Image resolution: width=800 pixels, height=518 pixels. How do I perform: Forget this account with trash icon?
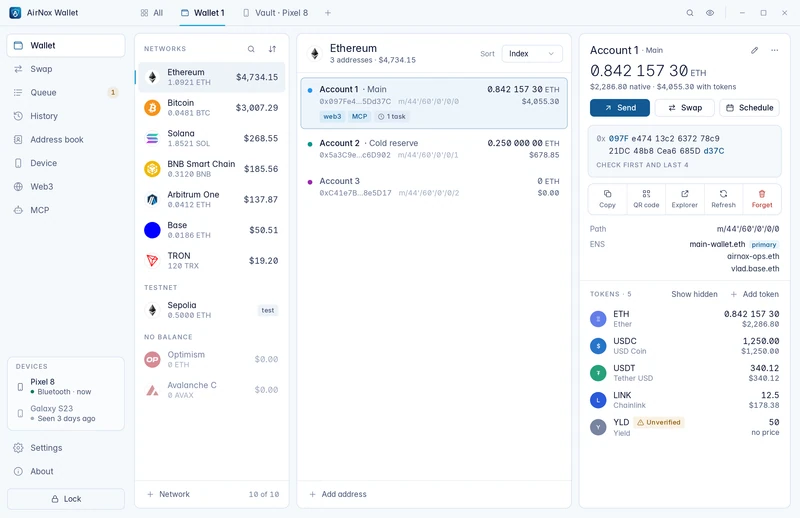[762, 199]
